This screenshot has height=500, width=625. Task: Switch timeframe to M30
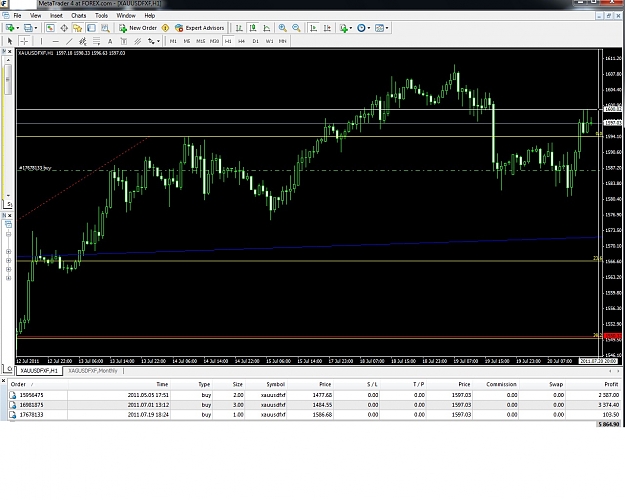[214, 41]
